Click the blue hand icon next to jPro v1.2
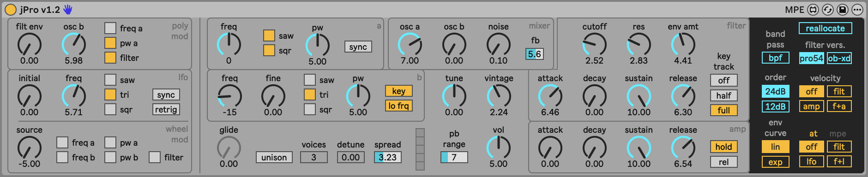This screenshot has width=868, height=177. 68,10
